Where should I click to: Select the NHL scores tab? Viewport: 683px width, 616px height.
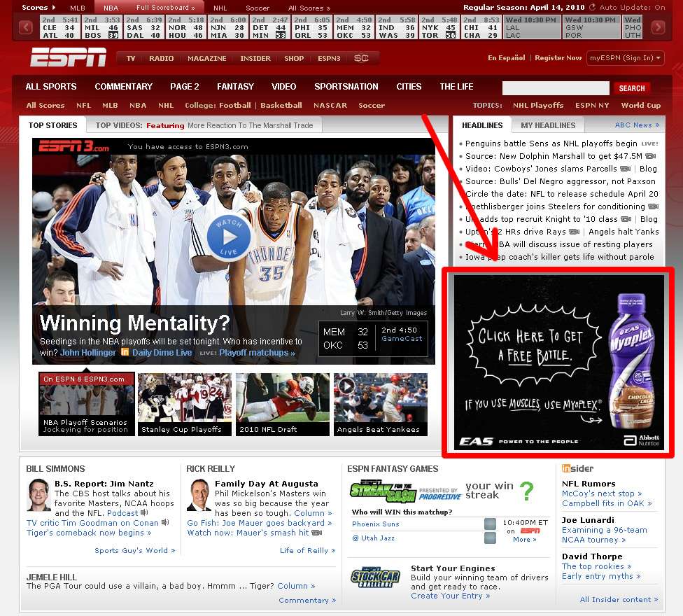(220, 8)
